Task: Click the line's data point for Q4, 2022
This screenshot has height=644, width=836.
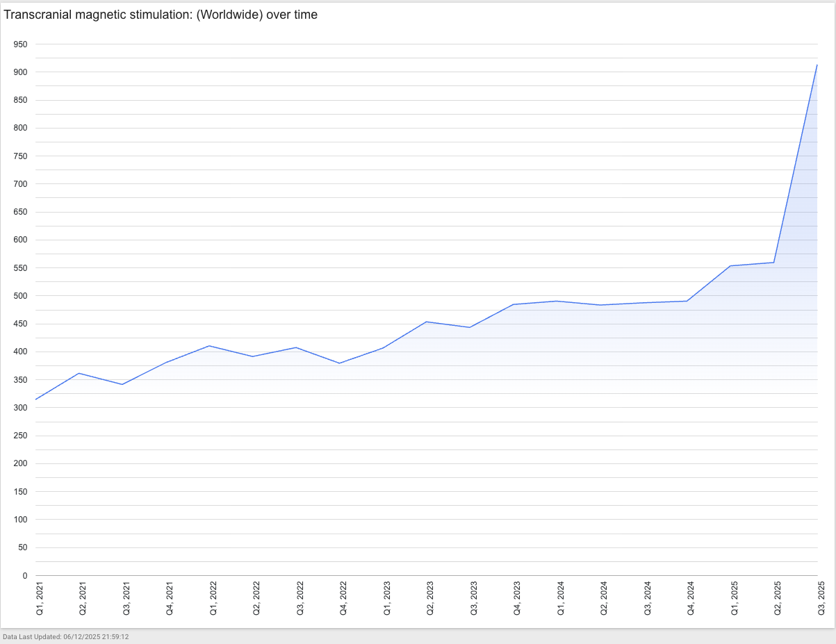Action: tap(339, 363)
